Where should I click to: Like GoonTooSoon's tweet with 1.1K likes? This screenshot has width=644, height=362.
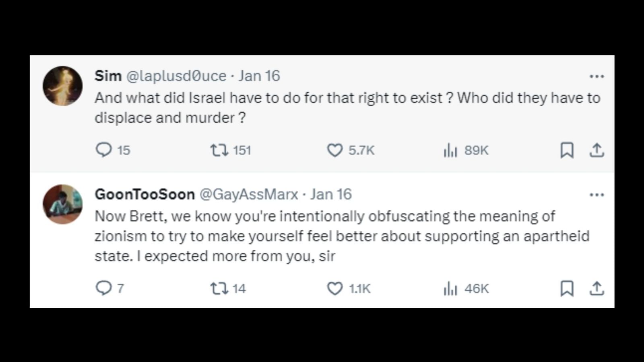[334, 288]
